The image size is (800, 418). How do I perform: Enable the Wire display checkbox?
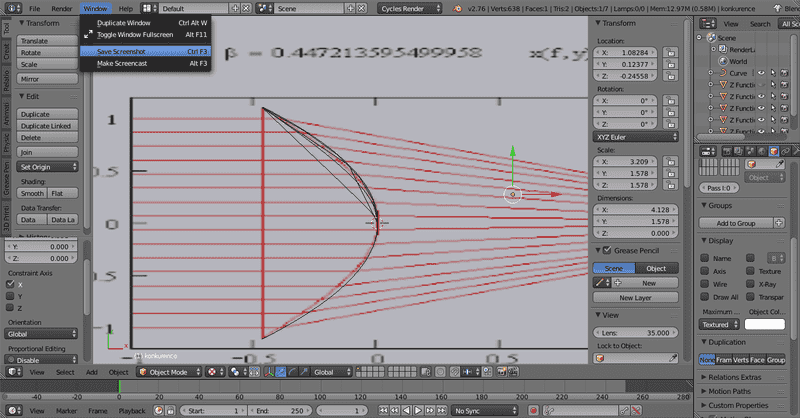click(x=707, y=284)
